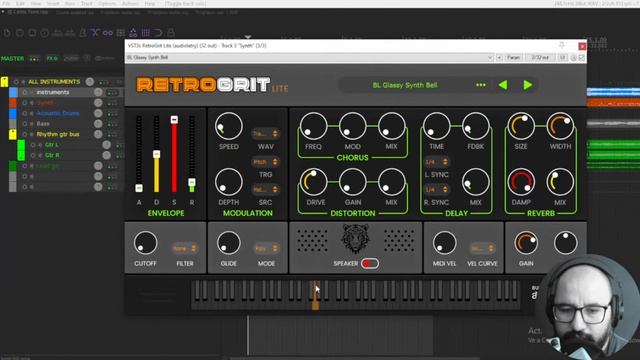Open the WAV waveform selector in Modulation
The image size is (640, 360).
[265, 133]
